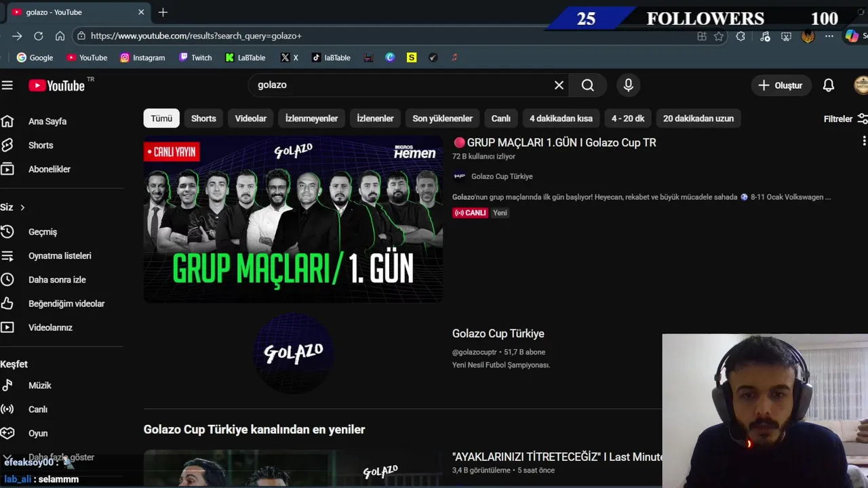Open the yellow S bookmark icon
Screen dimensions: 868x488
(412, 58)
